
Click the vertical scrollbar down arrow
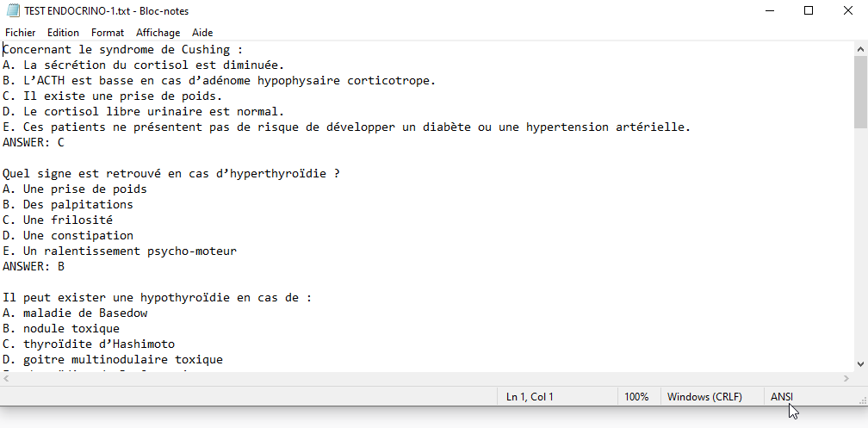point(860,364)
